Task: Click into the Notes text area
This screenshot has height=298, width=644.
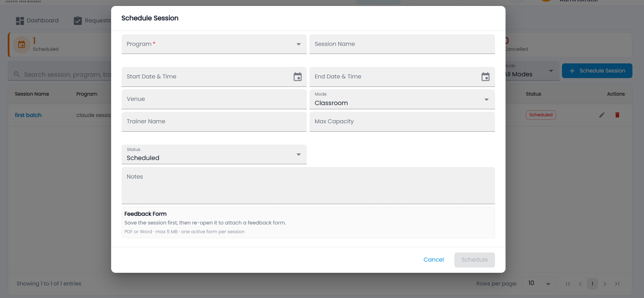Action: 308,186
